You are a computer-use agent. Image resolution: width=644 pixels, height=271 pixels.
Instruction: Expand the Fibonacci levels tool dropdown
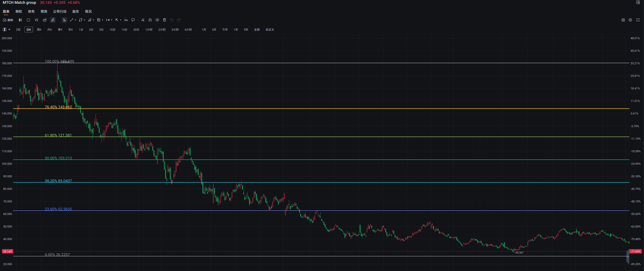pyautogui.click(x=102, y=20)
